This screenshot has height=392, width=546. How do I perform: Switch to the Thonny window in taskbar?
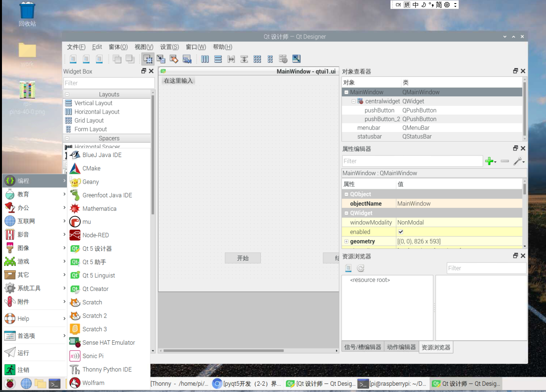click(x=180, y=384)
